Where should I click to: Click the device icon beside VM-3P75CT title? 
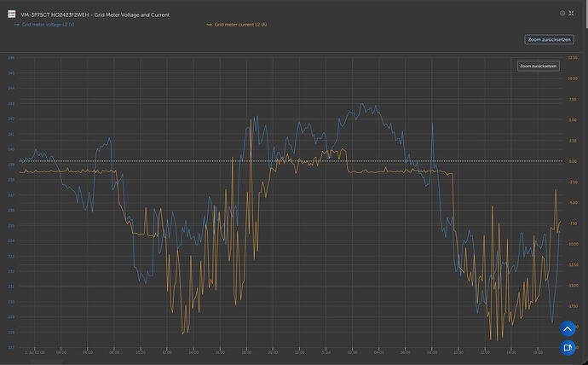tap(12, 14)
